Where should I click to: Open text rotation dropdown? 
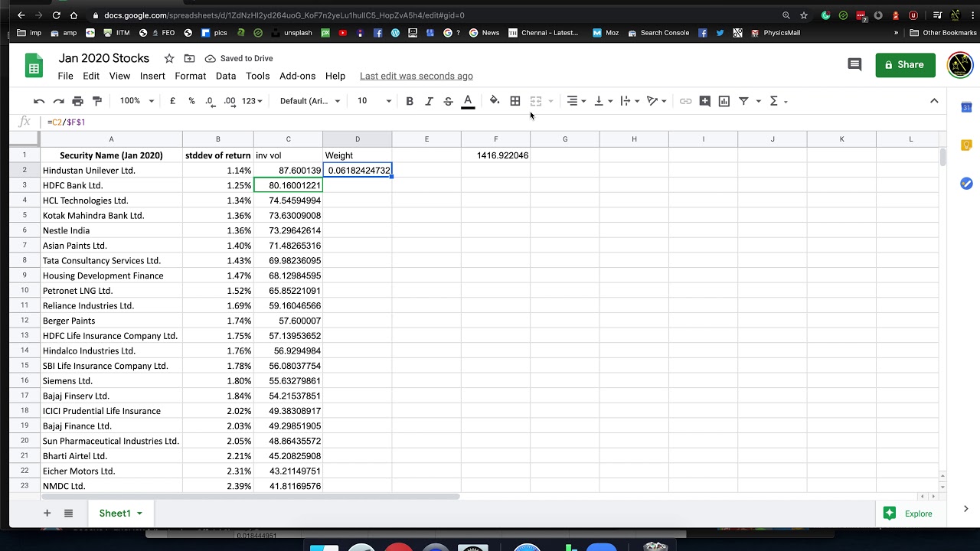(x=656, y=101)
